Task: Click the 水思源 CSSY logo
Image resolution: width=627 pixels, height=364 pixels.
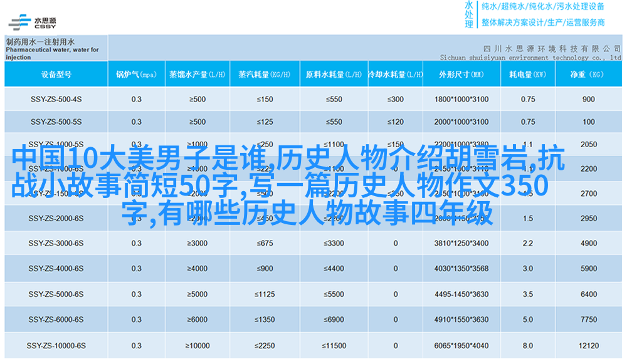Action: pyautogui.click(x=32, y=23)
